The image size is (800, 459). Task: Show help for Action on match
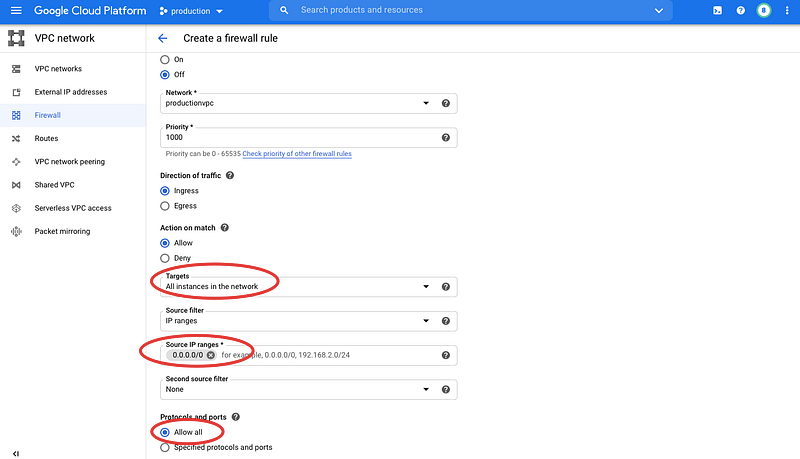click(x=224, y=227)
